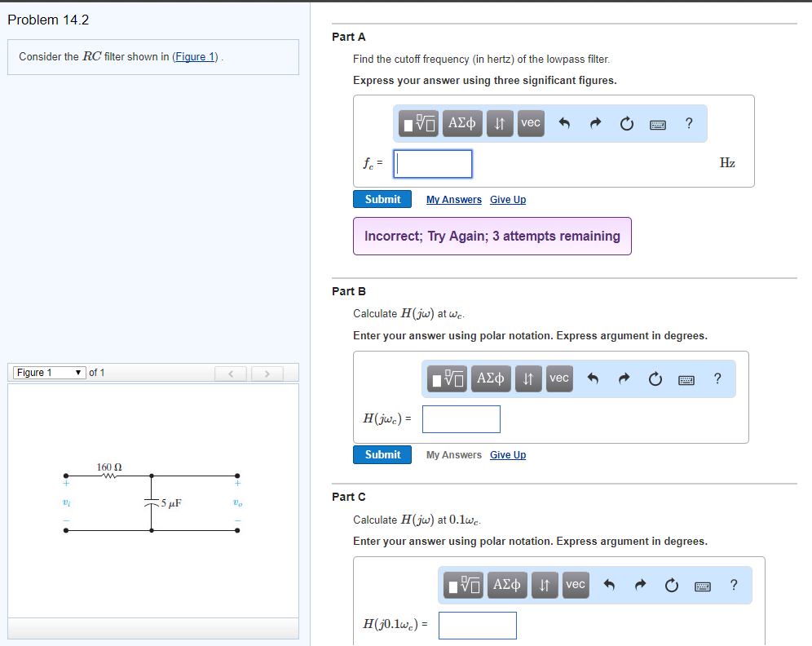Give up on Part A
The width and height of the screenshot is (812, 646).
click(x=508, y=200)
